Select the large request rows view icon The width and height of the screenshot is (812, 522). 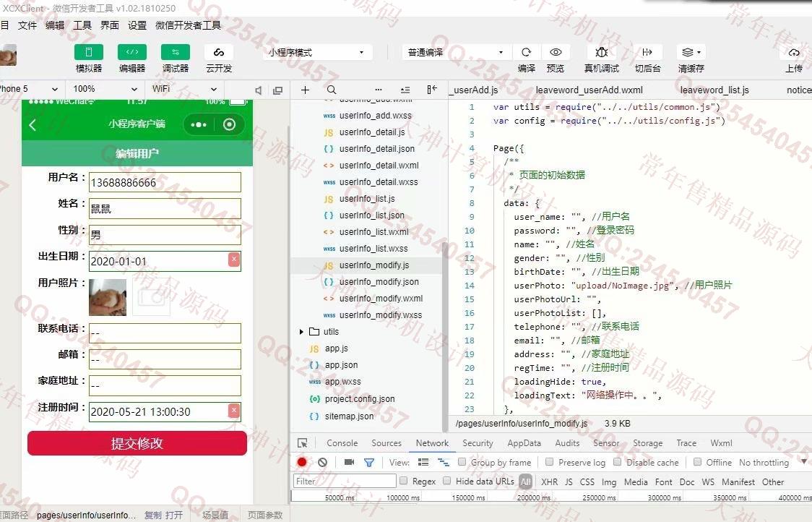click(x=423, y=462)
